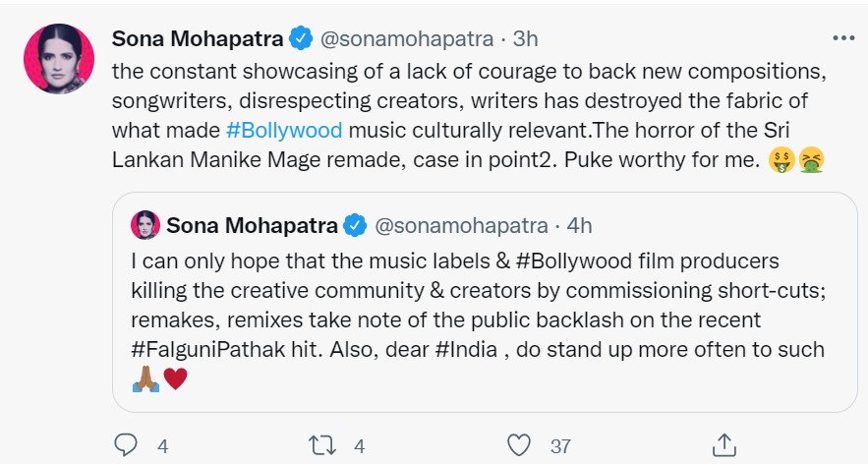This screenshot has height=464, width=868.
Task: Click the blue verified badge on main tweet
Action: pos(300,38)
